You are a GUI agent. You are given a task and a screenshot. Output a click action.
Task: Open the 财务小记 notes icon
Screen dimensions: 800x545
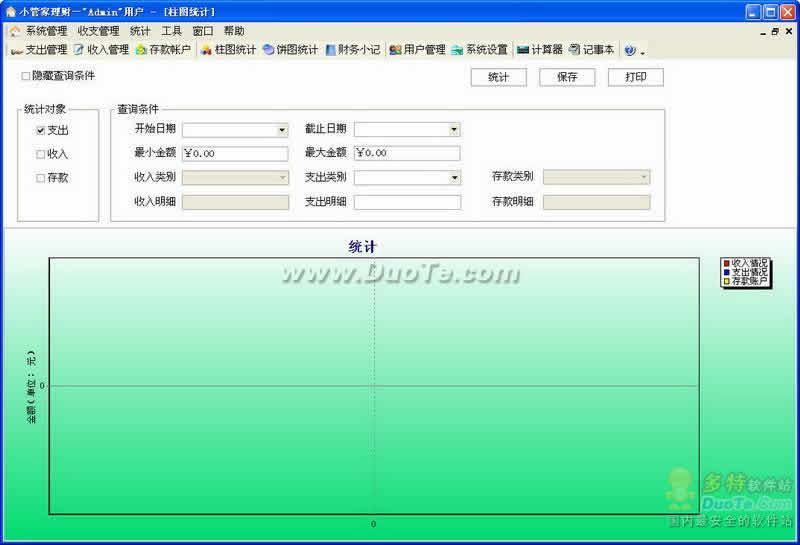(331, 49)
